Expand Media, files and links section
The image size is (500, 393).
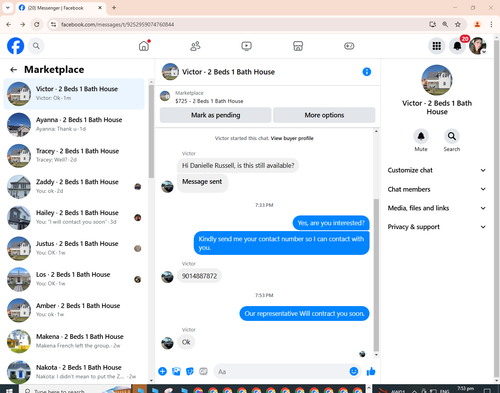pyautogui.click(x=437, y=208)
